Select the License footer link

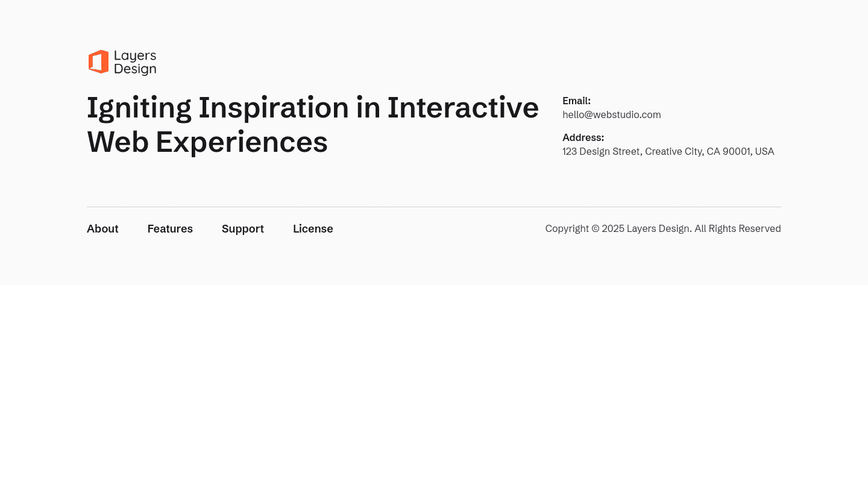pyautogui.click(x=313, y=229)
